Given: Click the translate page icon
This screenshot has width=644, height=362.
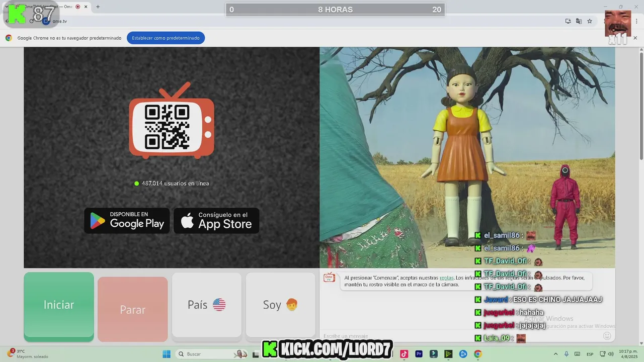Looking at the screenshot, I should pyautogui.click(x=579, y=21).
